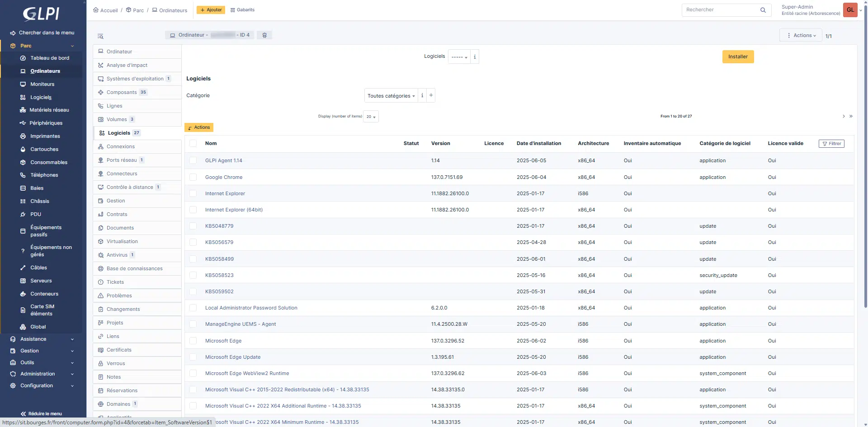Click the Périphériques icon in sidebar

coord(23,123)
